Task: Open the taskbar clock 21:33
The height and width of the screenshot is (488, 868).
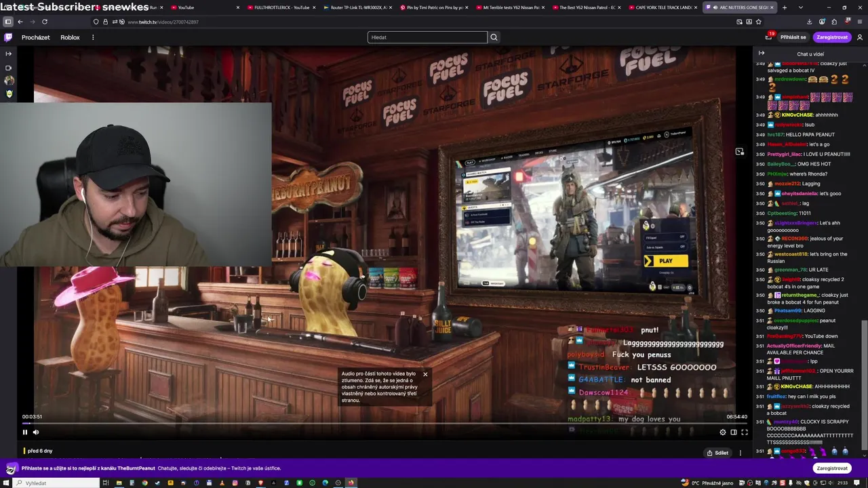Action: coord(842,483)
